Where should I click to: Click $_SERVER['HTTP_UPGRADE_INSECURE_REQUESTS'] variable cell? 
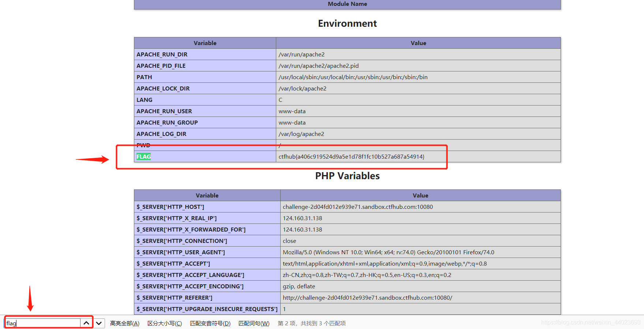click(x=207, y=309)
